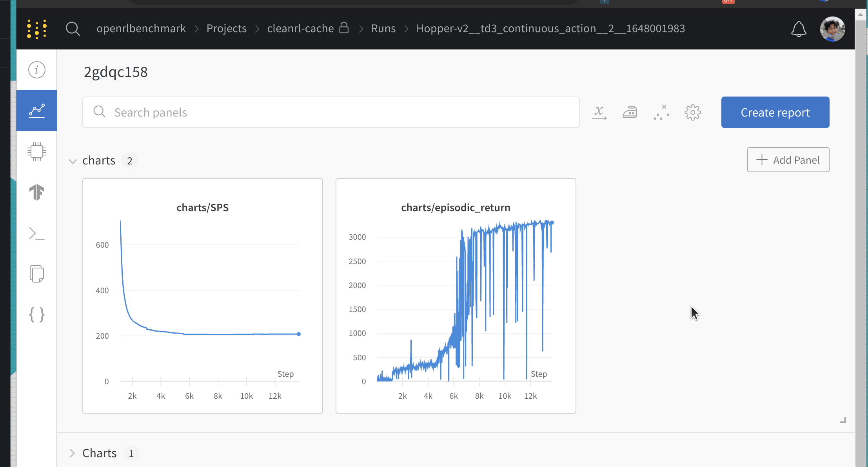Go to the Projects breadcrumb
The image size is (868, 467).
[226, 29]
